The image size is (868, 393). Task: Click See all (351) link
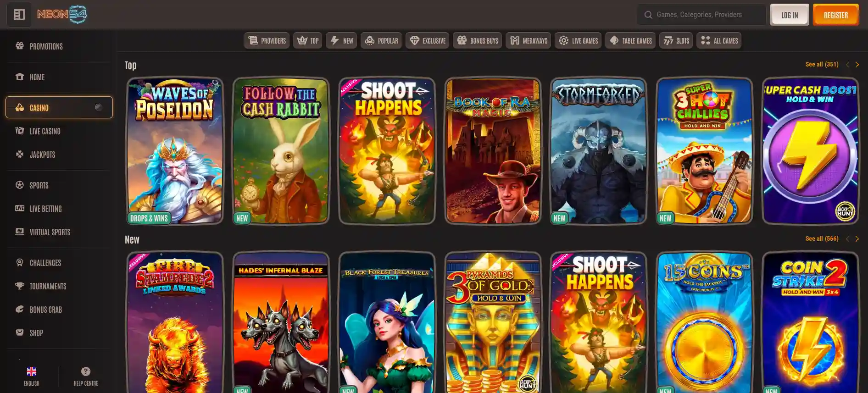pyautogui.click(x=822, y=65)
